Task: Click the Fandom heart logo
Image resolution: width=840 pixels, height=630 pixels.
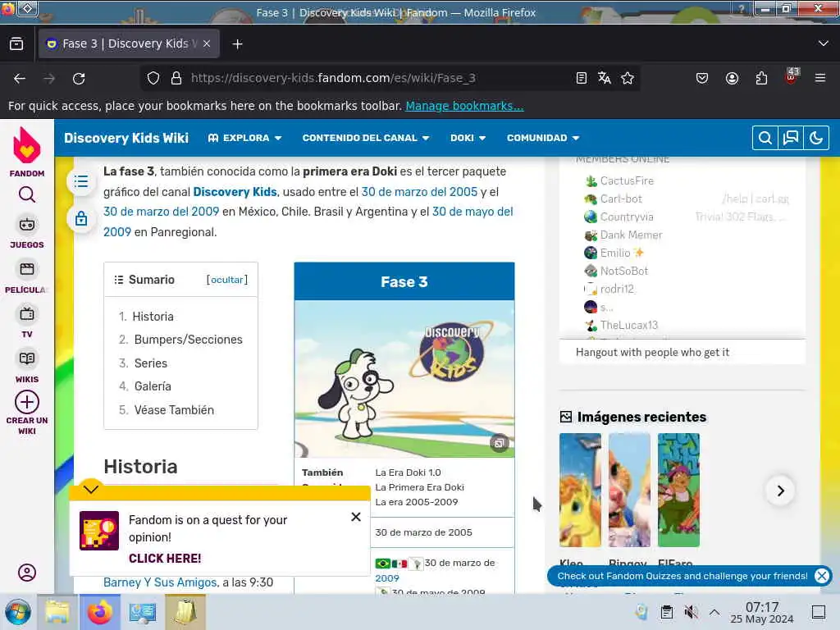Action: click(27, 145)
